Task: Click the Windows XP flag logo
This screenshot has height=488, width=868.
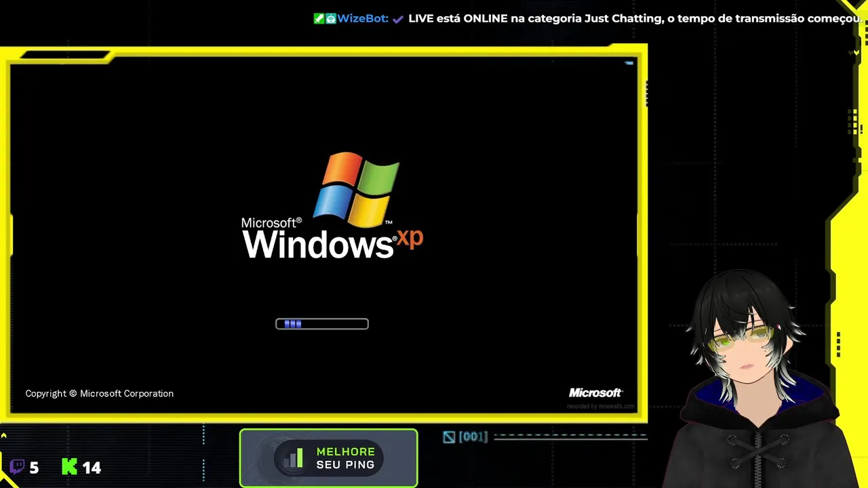Action: pyautogui.click(x=356, y=189)
